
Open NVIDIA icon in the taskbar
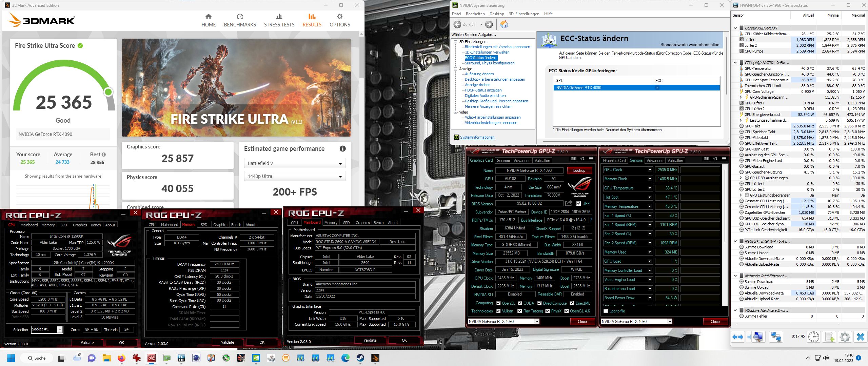coord(256,358)
